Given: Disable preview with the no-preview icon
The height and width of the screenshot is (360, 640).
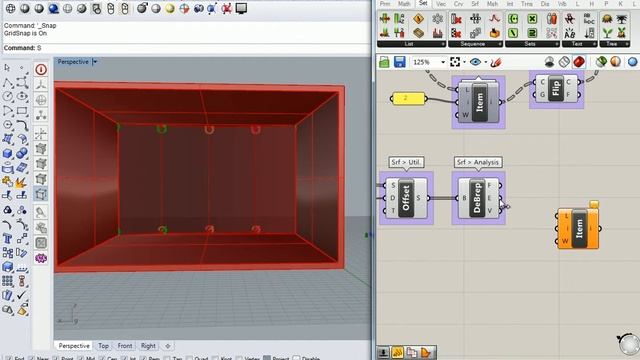Looking at the screenshot, I should pos(550,62).
